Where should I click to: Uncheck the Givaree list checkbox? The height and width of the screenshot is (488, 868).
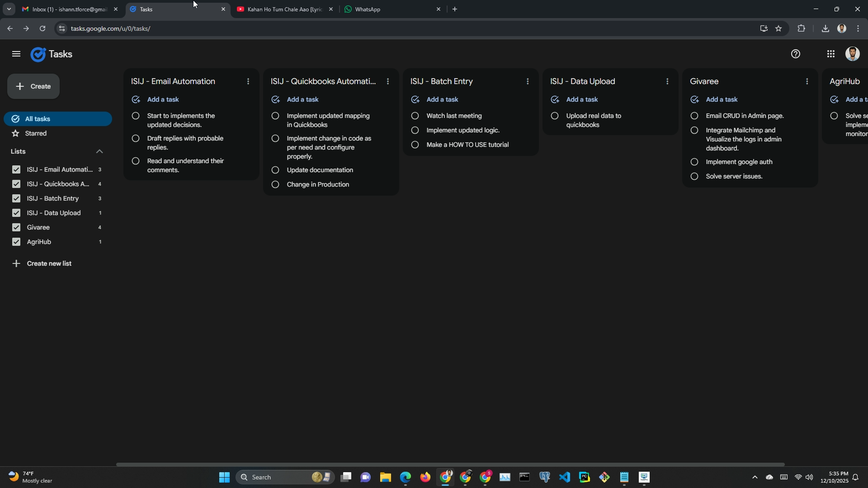(16, 227)
